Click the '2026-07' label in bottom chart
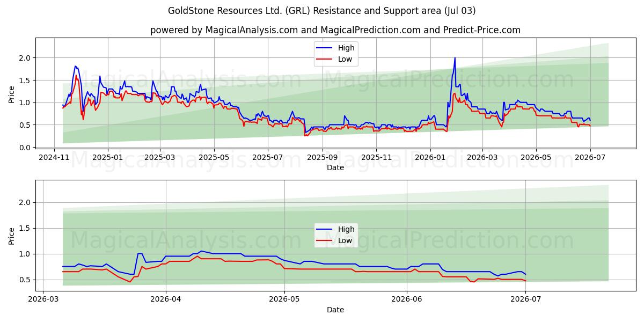This screenshot has width=644, height=322. [x=525, y=300]
